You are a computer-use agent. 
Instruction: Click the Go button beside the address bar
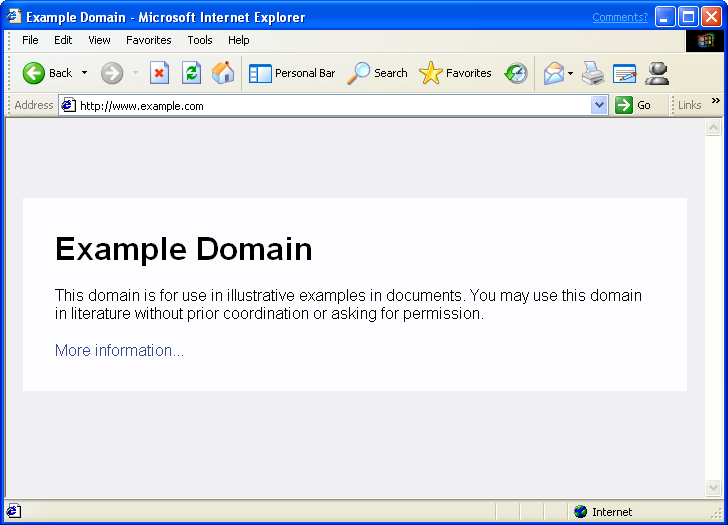633,105
